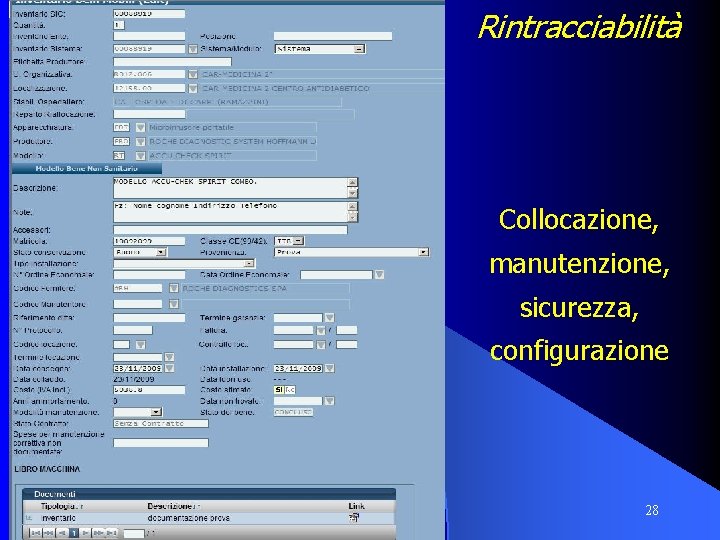Go to last page in Documenti pager
Image resolution: width=720 pixels, height=540 pixels.
pos(112,533)
